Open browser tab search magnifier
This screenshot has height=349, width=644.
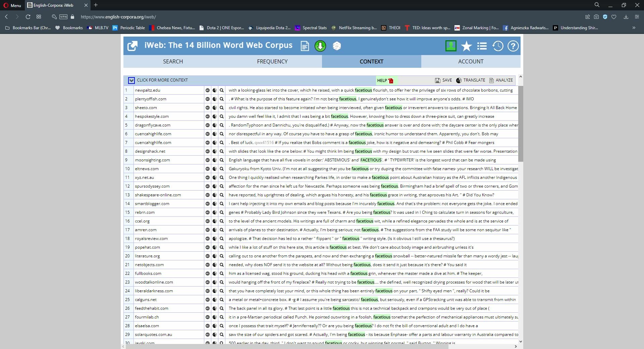(x=597, y=5)
